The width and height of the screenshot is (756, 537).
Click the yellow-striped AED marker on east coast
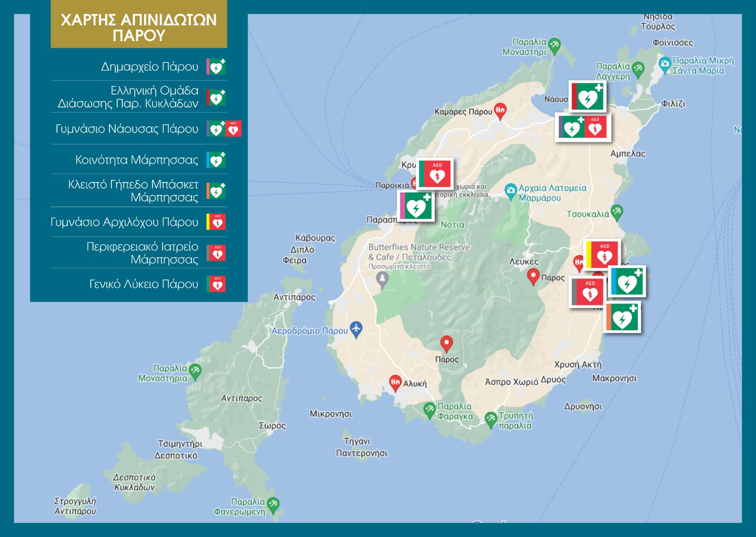pyautogui.click(x=602, y=254)
